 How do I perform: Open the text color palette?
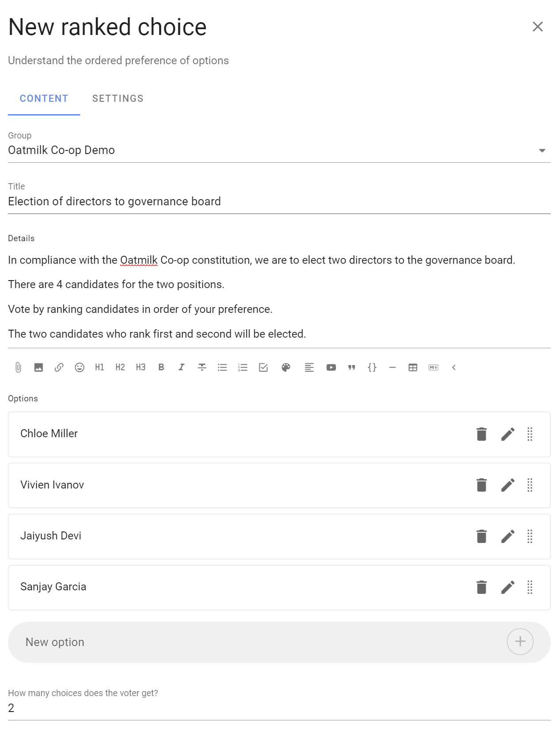(286, 367)
